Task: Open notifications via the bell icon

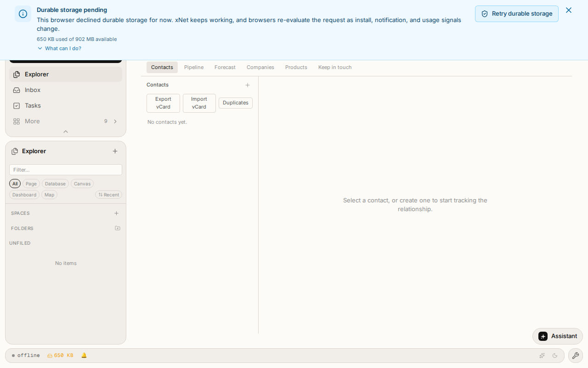Action: [84, 356]
